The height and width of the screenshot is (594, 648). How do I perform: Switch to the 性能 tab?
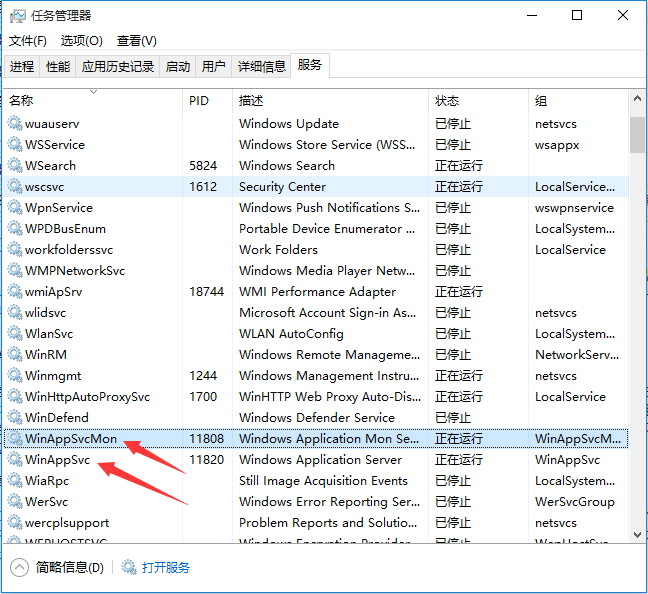coord(58,67)
